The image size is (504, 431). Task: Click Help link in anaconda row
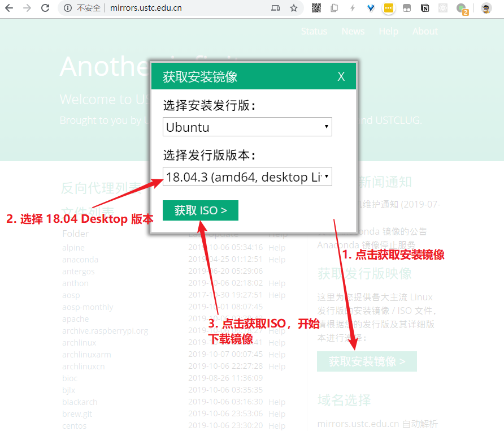point(277,260)
